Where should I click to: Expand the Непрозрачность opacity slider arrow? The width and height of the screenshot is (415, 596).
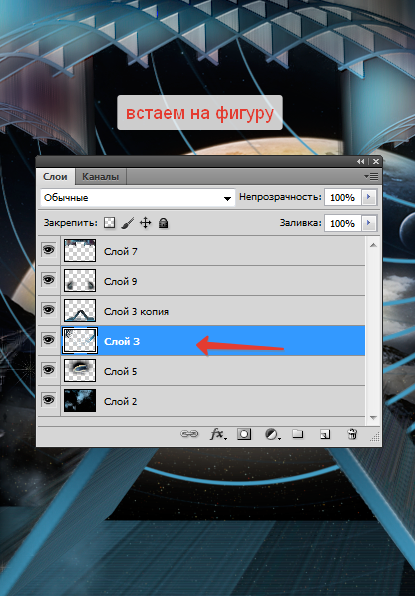(369, 197)
